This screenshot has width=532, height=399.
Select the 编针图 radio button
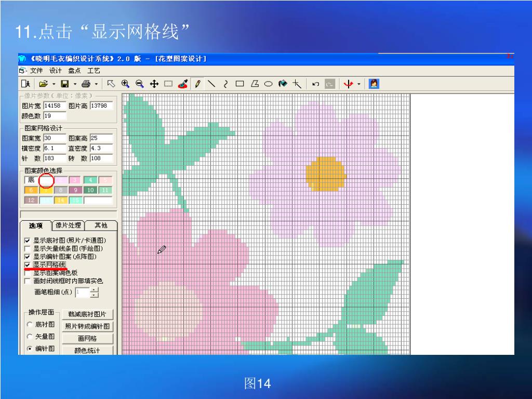point(30,349)
